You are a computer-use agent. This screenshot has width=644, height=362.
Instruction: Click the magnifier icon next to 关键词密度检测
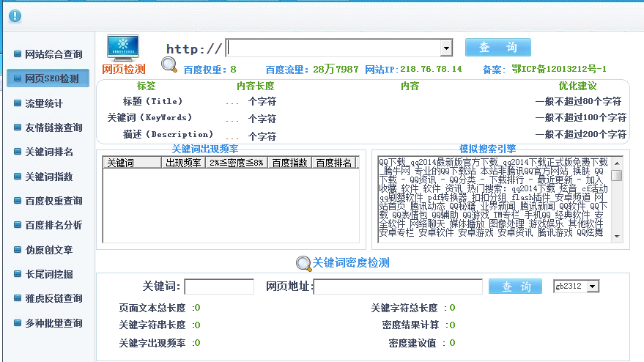coord(303,263)
